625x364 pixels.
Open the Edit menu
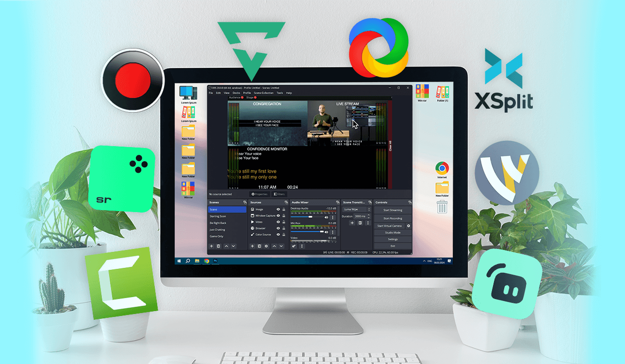(218, 93)
